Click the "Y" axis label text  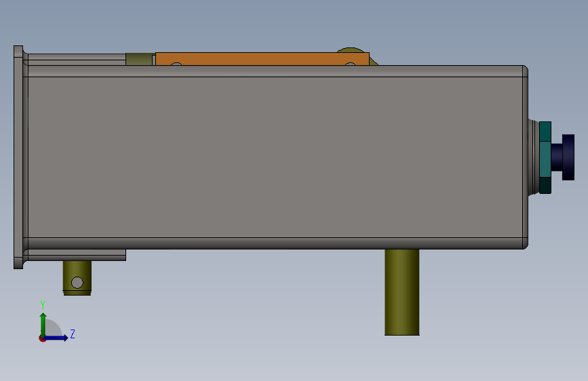pyautogui.click(x=43, y=305)
